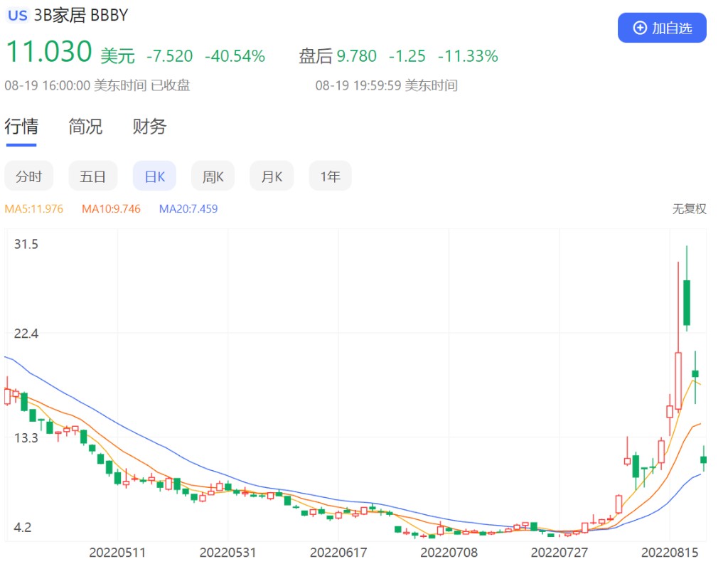
Task: Select the 日K daily candlestick view
Action: [154, 176]
